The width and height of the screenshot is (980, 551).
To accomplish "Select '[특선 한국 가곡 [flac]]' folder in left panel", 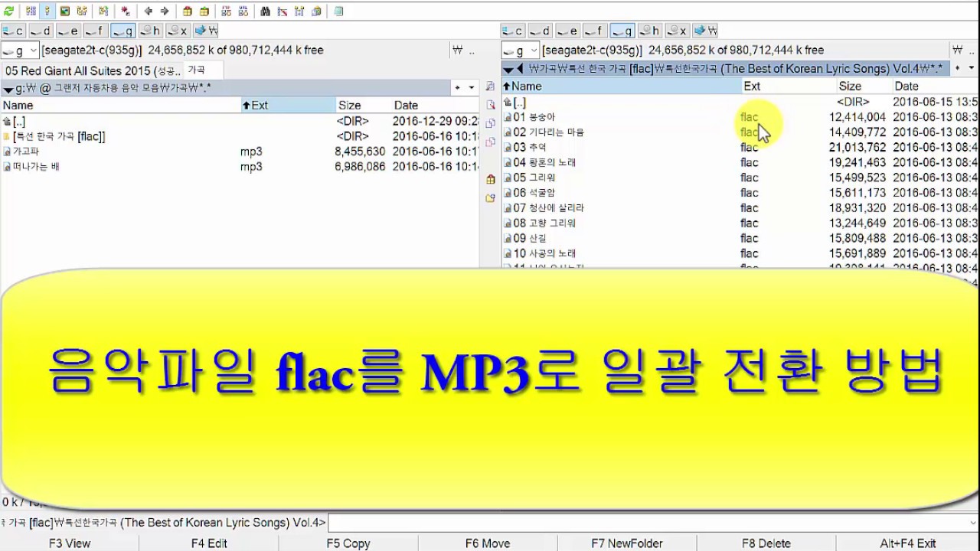I will 239,136.
